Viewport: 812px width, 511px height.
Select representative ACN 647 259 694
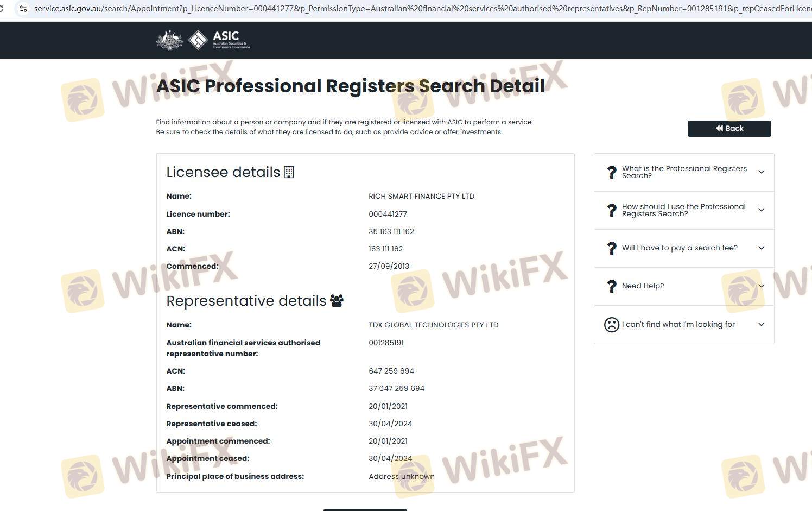pyautogui.click(x=391, y=371)
